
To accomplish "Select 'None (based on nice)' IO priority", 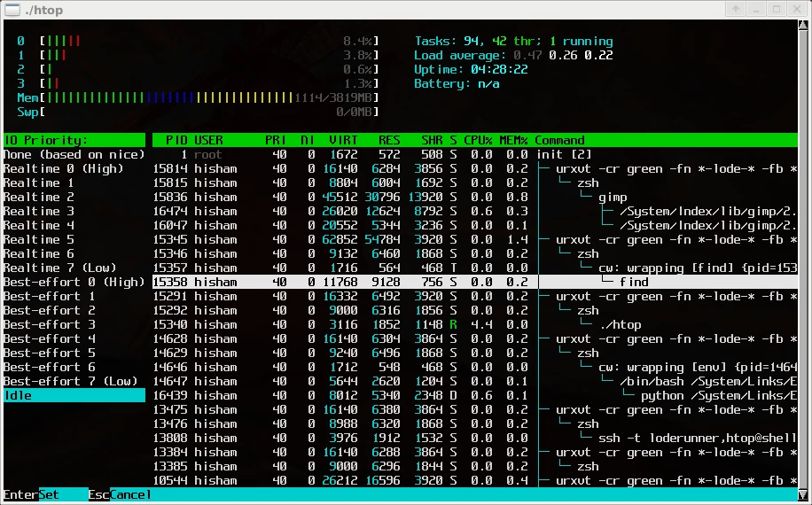I will coord(74,154).
